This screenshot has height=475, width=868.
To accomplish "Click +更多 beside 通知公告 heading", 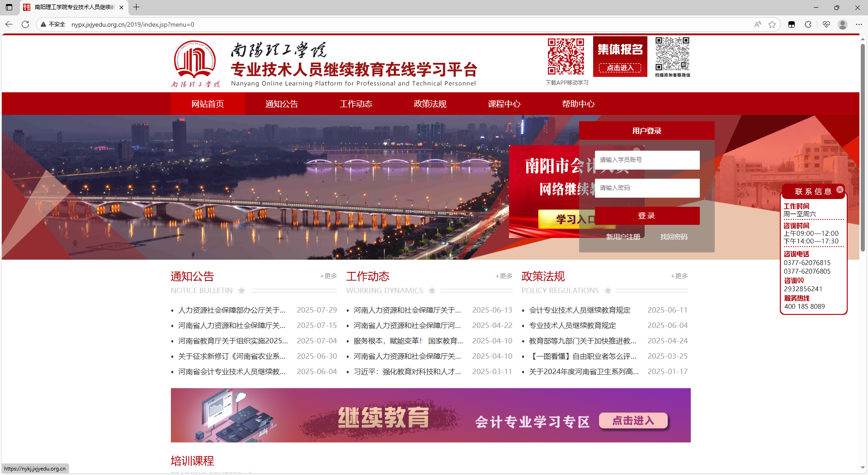I will (x=329, y=276).
